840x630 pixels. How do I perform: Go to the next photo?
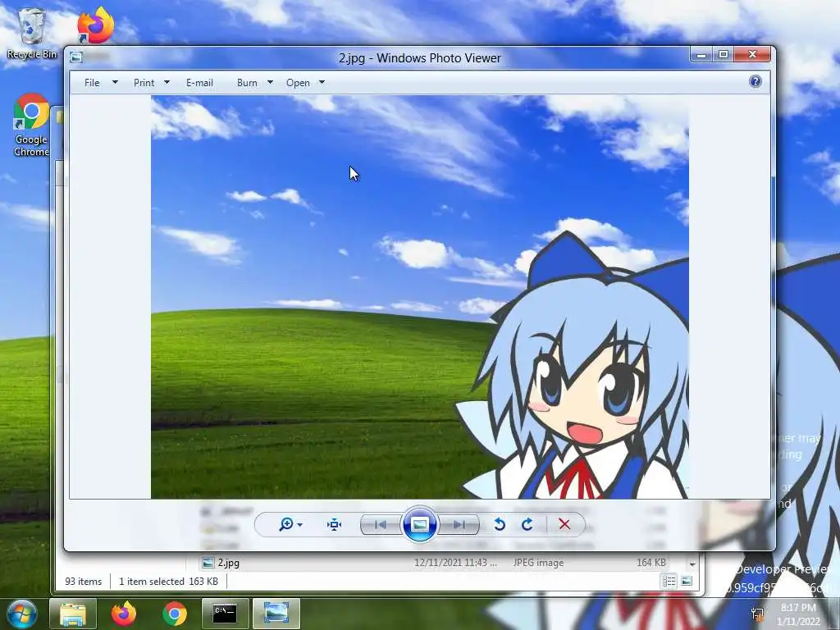pos(459,524)
